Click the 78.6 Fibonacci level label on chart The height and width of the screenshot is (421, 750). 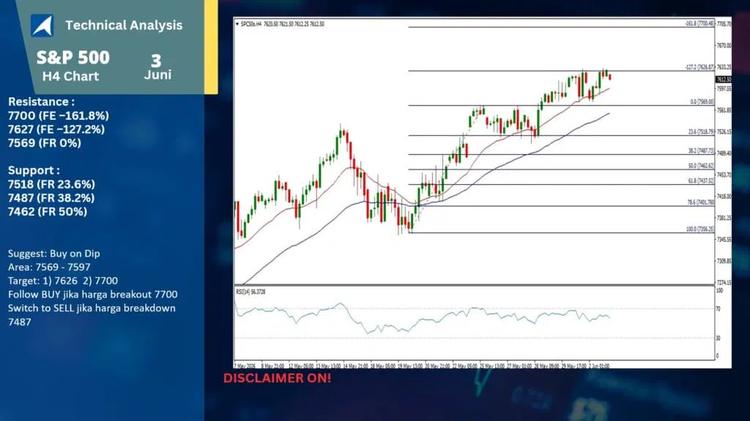[x=701, y=203]
